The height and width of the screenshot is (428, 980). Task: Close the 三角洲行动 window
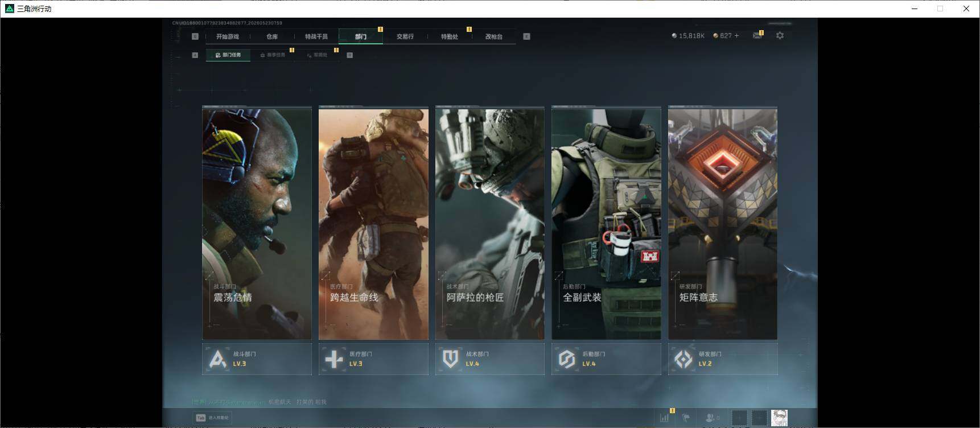point(966,9)
